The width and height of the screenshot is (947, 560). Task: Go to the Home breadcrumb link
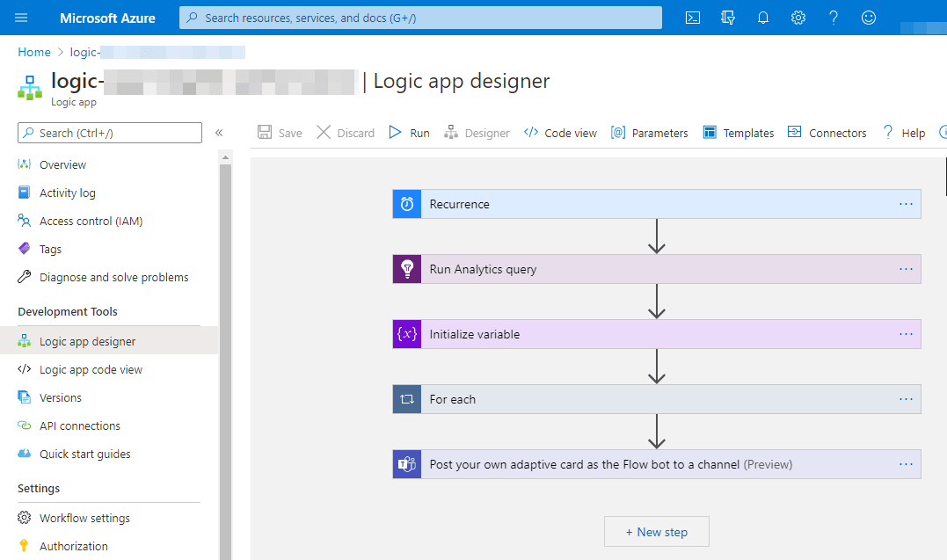tap(34, 52)
